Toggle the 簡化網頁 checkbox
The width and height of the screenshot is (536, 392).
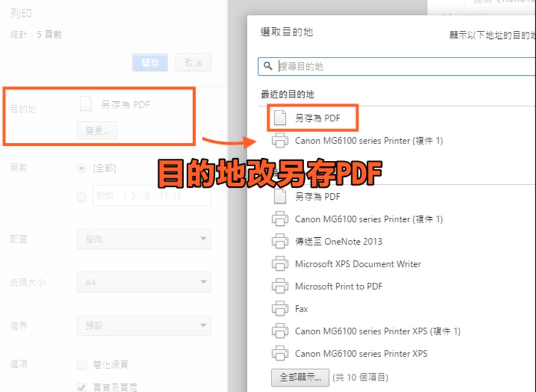click(82, 365)
